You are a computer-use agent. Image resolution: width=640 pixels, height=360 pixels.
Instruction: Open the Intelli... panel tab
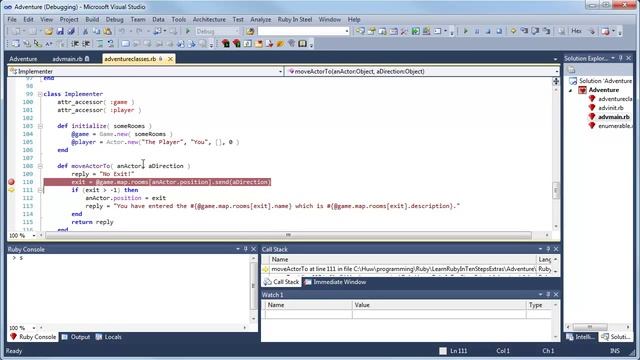click(x=581, y=337)
